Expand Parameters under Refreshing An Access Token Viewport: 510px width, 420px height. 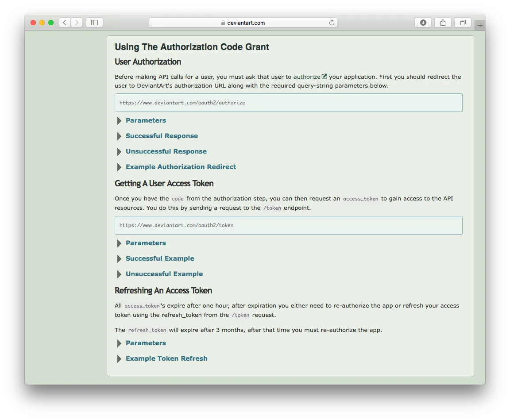click(x=146, y=343)
